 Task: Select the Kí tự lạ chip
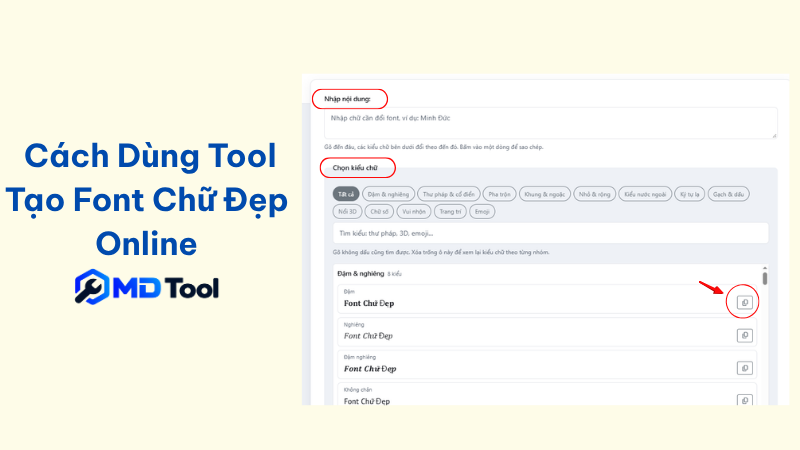click(689, 194)
